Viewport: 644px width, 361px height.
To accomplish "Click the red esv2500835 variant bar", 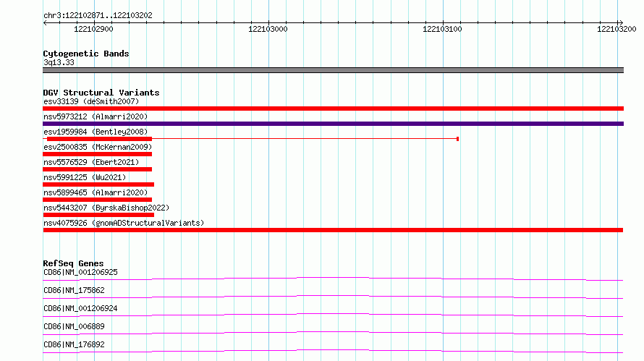I will [98, 154].
